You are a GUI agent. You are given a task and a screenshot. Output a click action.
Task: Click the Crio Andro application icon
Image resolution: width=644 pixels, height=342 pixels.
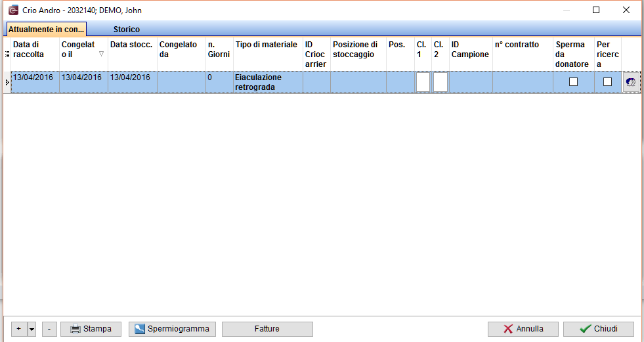point(13,11)
